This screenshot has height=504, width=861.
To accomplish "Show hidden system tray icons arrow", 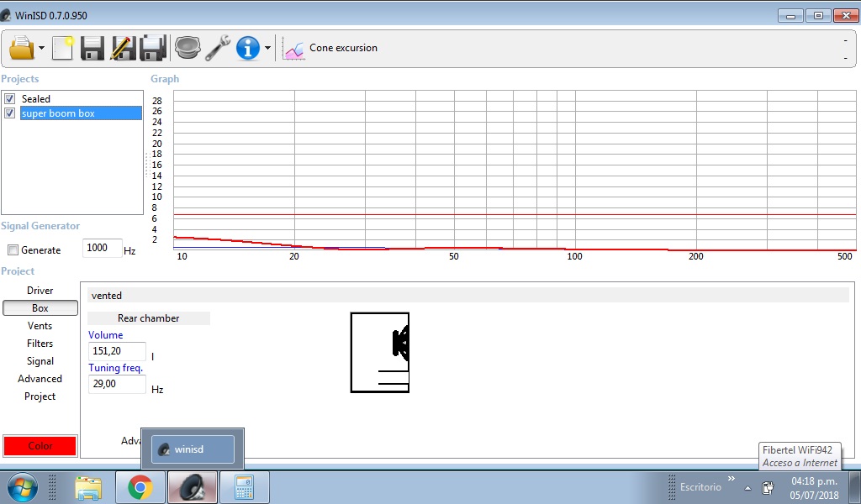I will pos(747,487).
